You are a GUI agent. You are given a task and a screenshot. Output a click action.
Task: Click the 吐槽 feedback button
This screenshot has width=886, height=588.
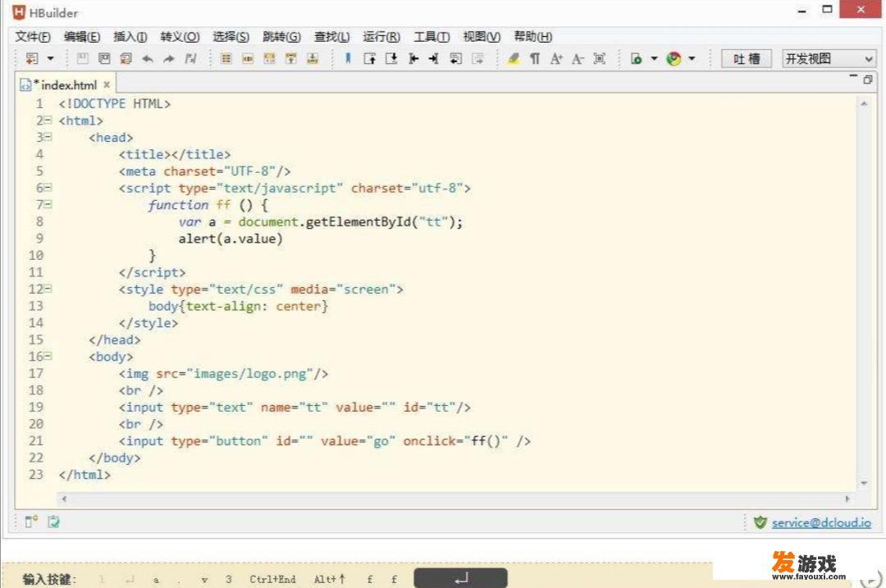click(x=747, y=59)
